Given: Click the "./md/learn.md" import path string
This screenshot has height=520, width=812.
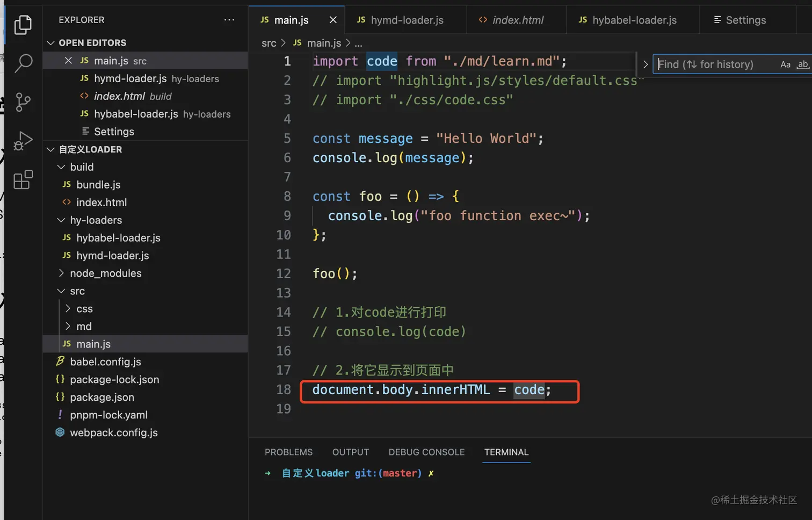Looking at the screenshot, I should [502, 61].
